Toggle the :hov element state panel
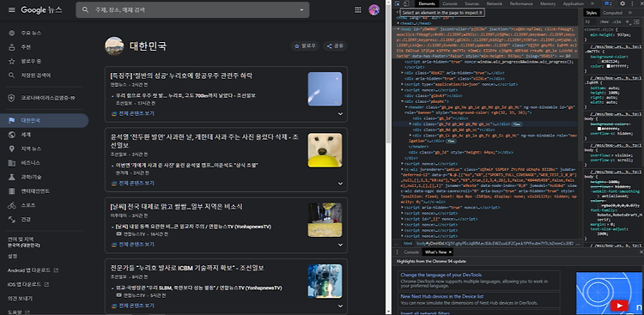This screenshot has width=644, height=315. (x=605, y=21)
